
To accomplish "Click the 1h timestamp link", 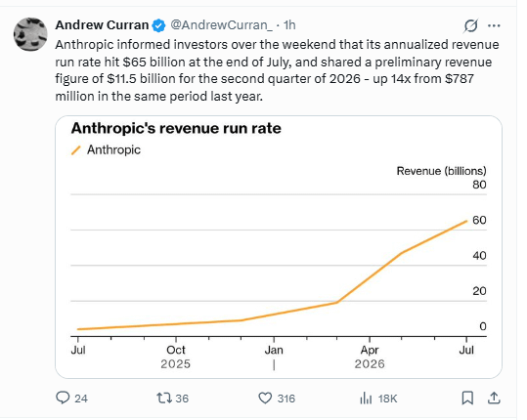I will (x=289, y=25).
